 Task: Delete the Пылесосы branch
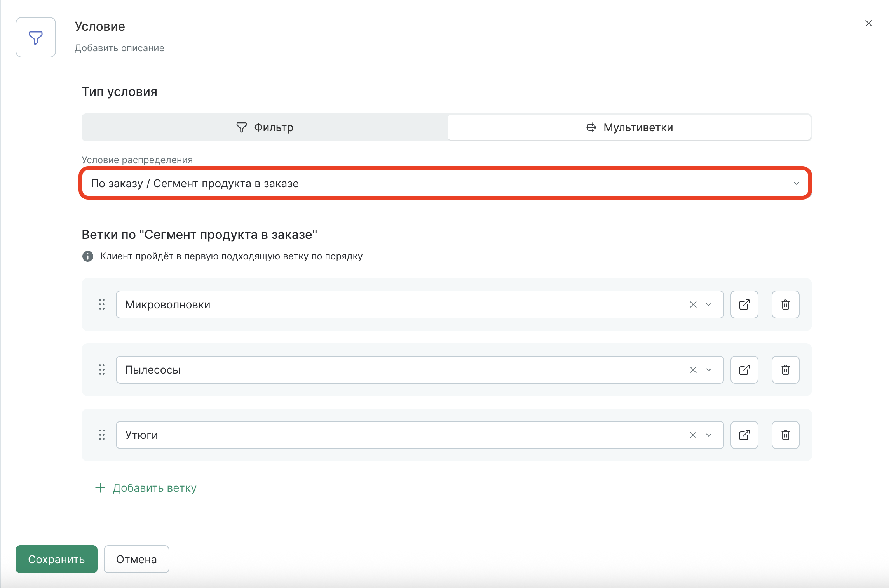point(786,370)
